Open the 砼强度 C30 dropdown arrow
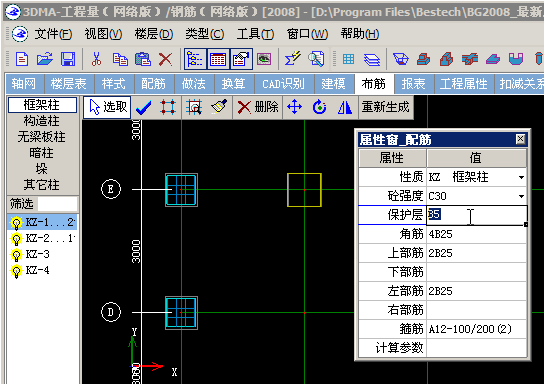Screen dimensions: 544x384 coord(521,196)
